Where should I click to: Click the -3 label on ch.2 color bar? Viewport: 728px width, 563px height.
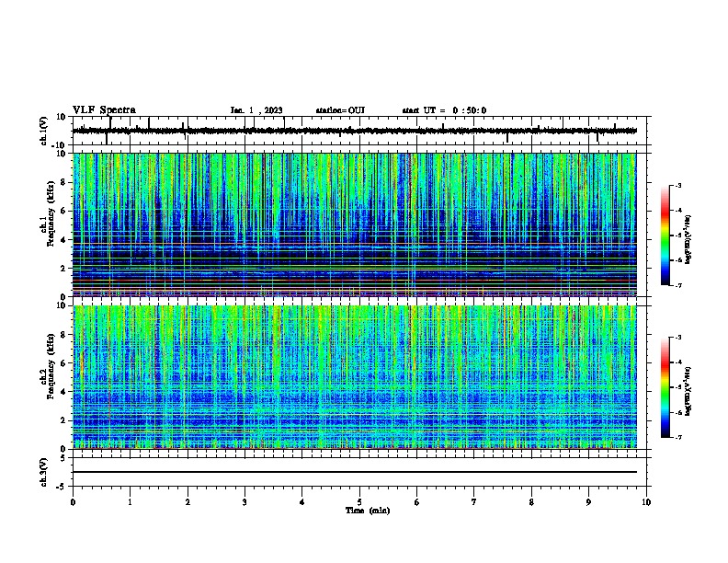point(678,338)
